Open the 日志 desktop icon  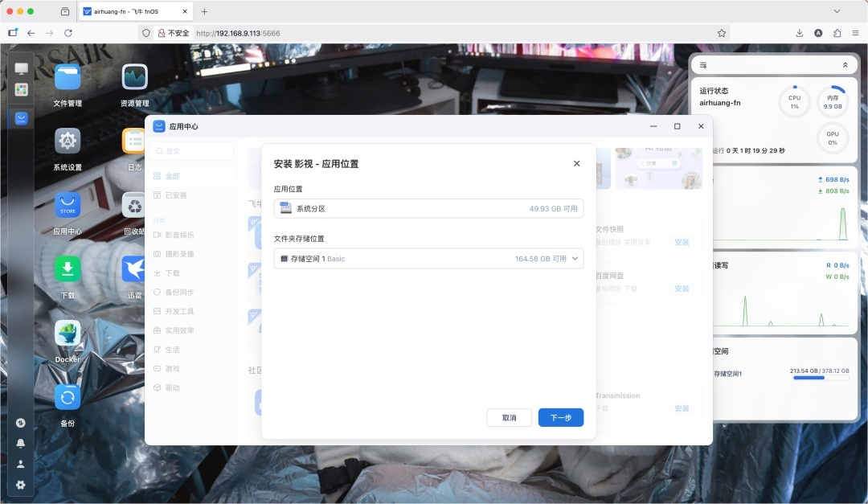point(133,141)
